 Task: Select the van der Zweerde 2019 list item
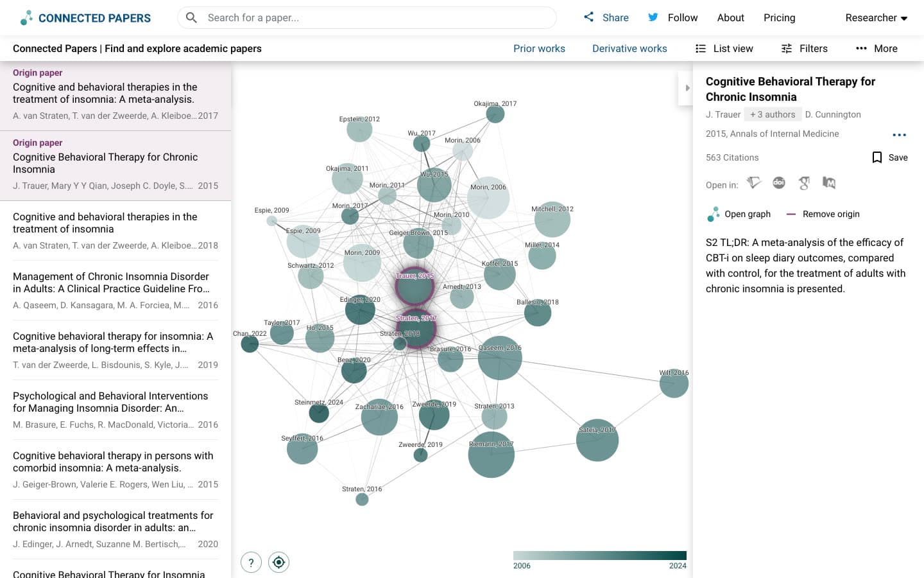pos(116,350)
